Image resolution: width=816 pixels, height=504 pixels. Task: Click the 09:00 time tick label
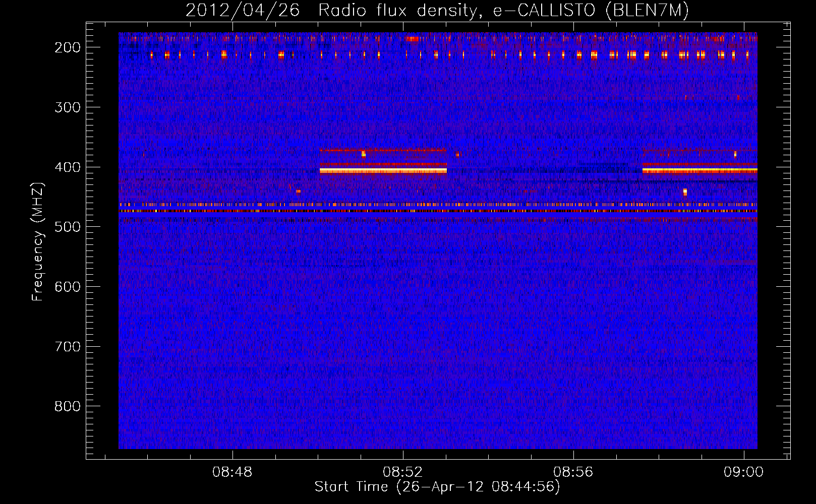[x=744, y=472]
